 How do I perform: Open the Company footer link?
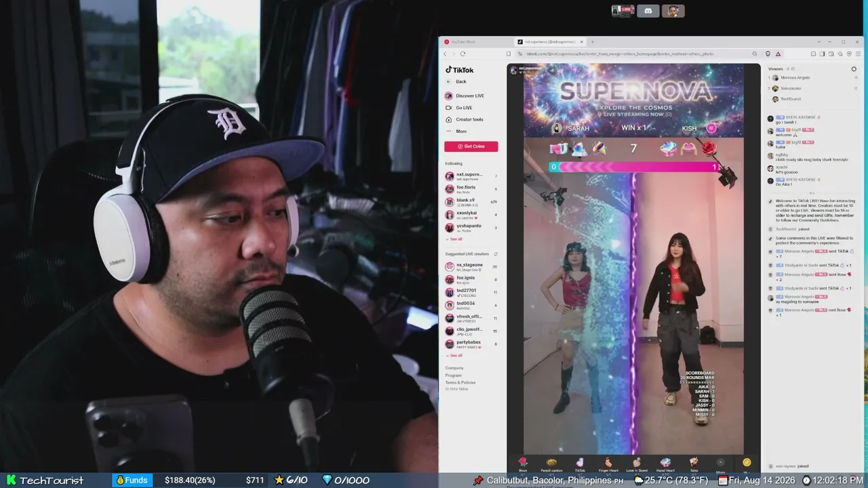pyautogui.click(x=454, y=368)
